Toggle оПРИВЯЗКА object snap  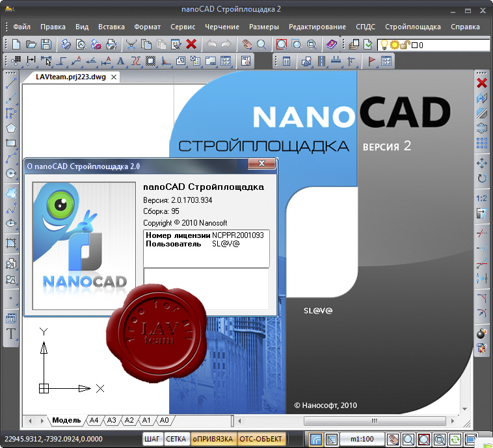point(213,439)
